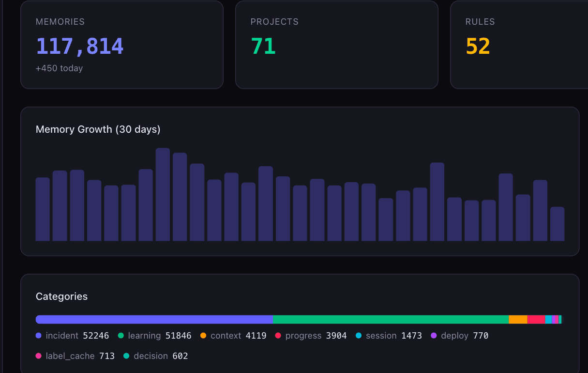The width and height of the screenshot is (588, 373).
Task: Click the first bar in Memory Growth chart
Action: click(x=43, y=209)
